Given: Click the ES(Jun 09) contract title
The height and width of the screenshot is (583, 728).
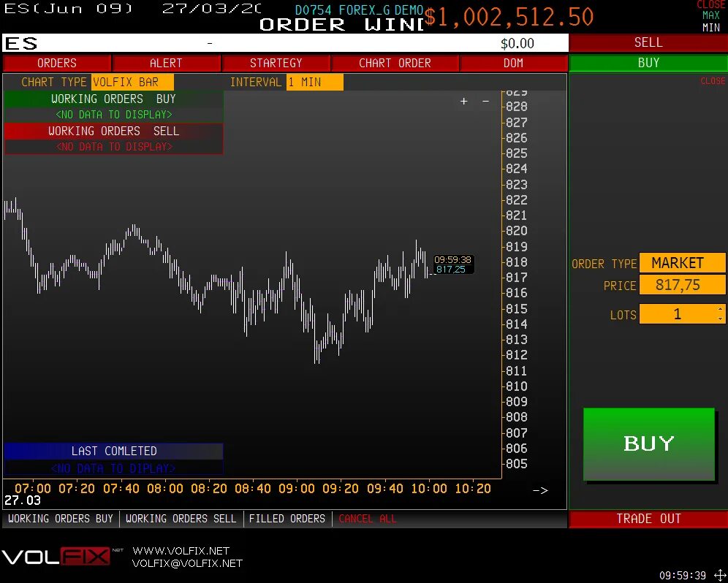Looking at the screenshot, I should point(68,8).
